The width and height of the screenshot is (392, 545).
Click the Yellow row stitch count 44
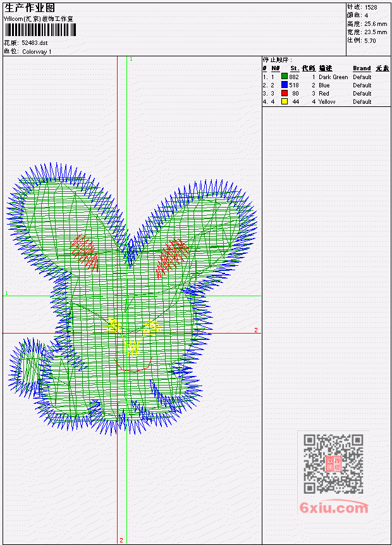point(295,102)
